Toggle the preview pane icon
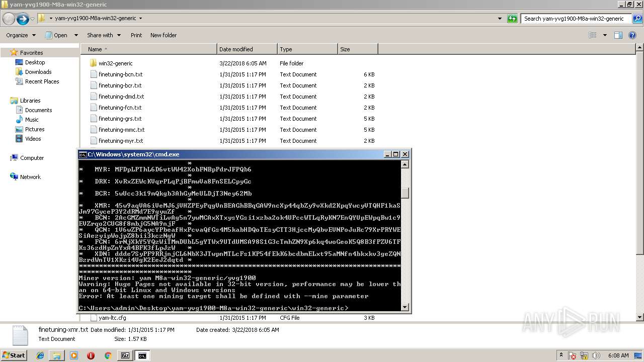This screenshot has height=362, width=644. click(618, 35)
